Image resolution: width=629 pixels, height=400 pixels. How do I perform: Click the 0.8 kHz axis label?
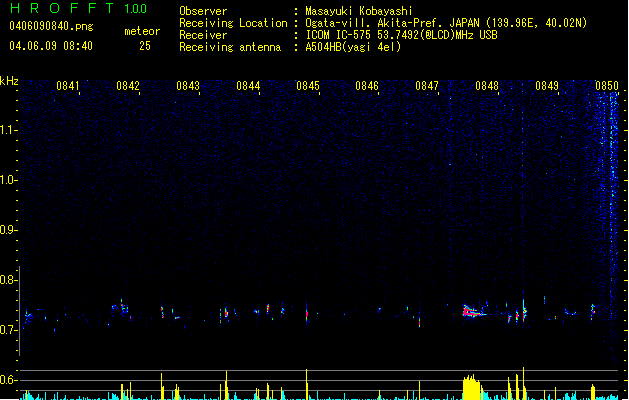9,280
